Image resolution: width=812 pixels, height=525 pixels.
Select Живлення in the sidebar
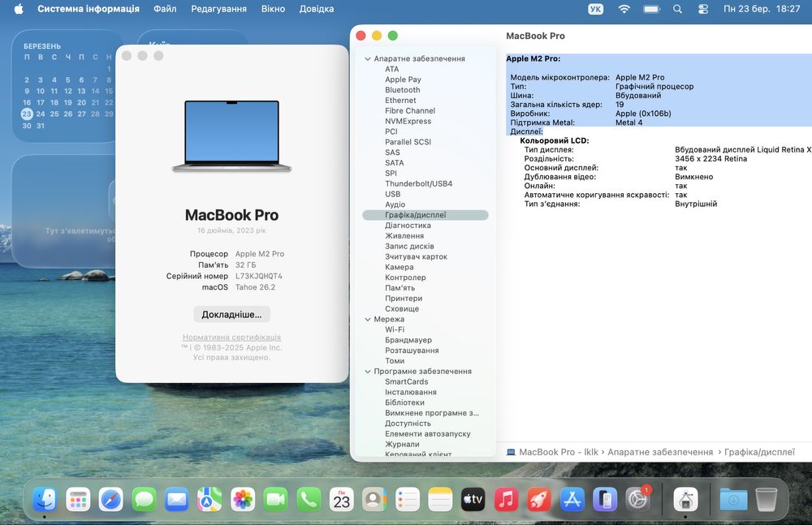[x=404, y=235]
